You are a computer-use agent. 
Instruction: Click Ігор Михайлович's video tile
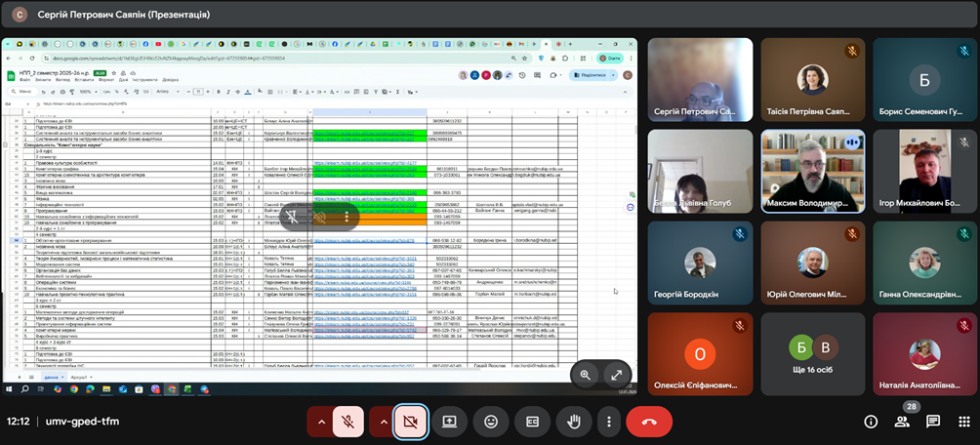[923, 170]
